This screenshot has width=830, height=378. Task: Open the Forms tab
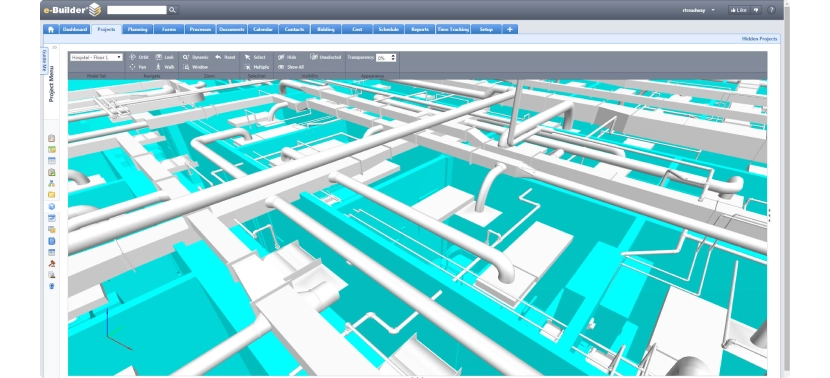pyautogui.click(x=169, y=30)
